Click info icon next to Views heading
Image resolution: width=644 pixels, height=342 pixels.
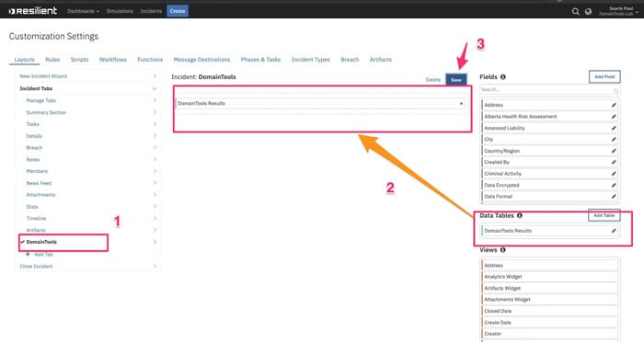click(502, 250)
